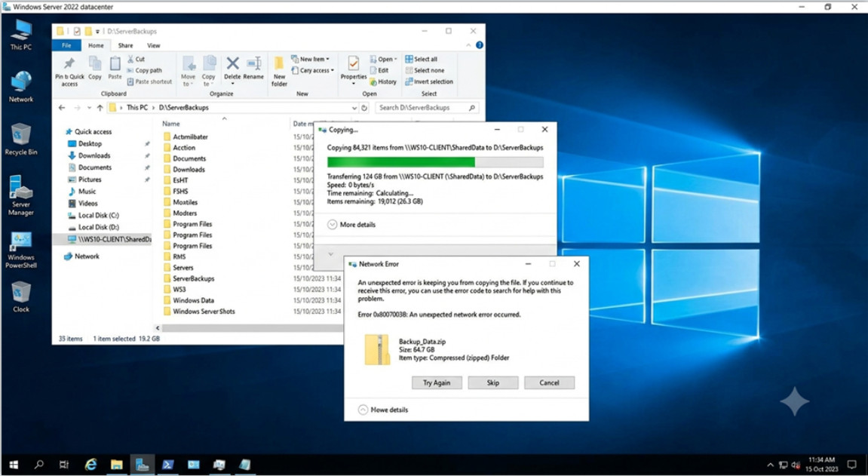Click Select all in the ribbon
The image size is (868, 476).
(x=422, y=60)
